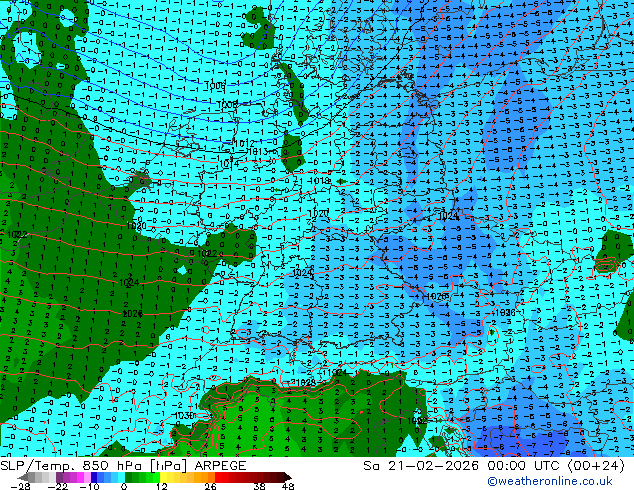634x490 pixels.
Task: Pick the yellow legend swatch above 12
Action: click(163, 477)
